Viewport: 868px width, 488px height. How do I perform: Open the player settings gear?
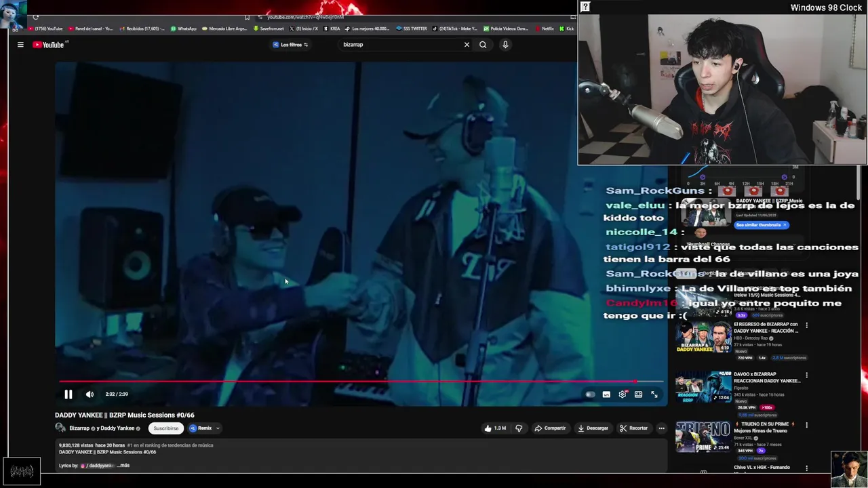tap(623, 394)
